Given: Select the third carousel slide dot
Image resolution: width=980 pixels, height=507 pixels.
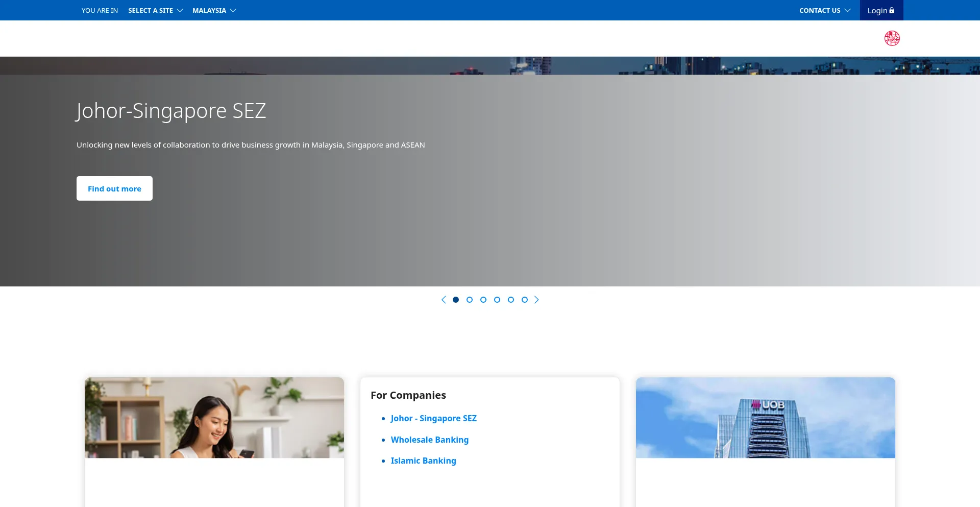Looking at the screenshot, I should click(x=483, y=300).
